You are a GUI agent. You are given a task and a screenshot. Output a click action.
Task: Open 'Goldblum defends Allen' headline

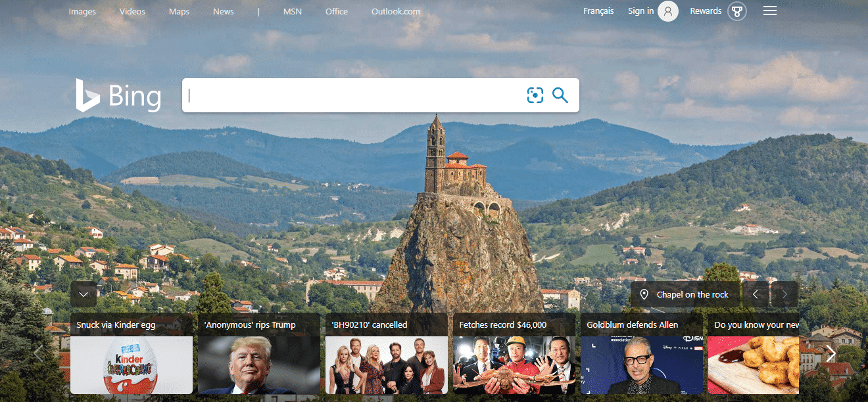tap(633, 324)
